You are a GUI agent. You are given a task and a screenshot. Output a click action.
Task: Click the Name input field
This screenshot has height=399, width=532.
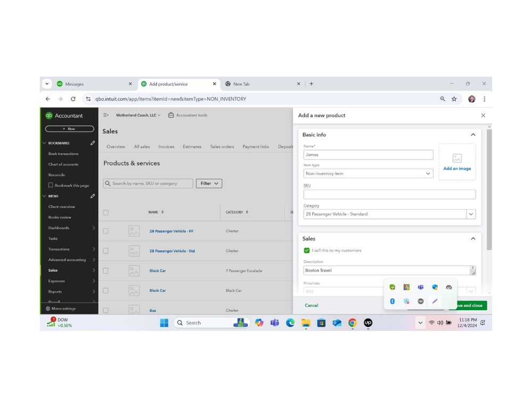coord(368,155)
